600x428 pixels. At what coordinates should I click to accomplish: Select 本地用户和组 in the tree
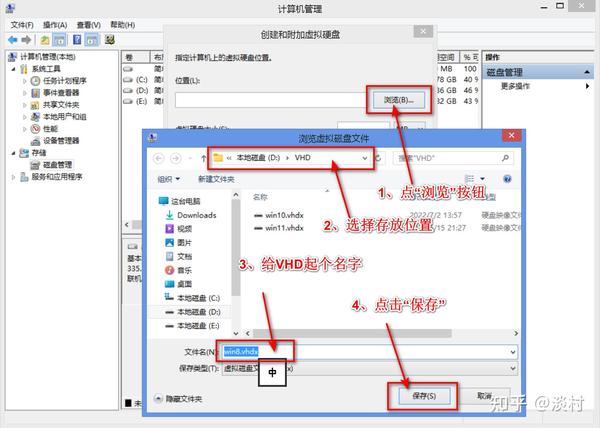[64, 117]
